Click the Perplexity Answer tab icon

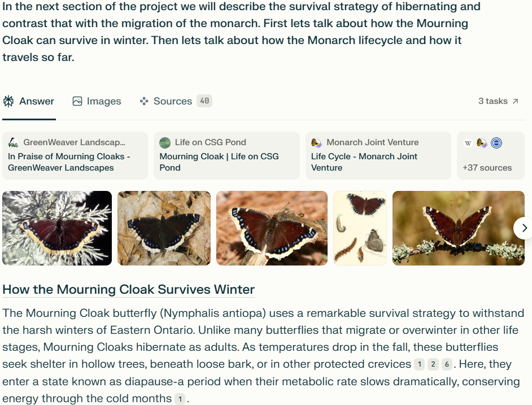tap(8, 101)
